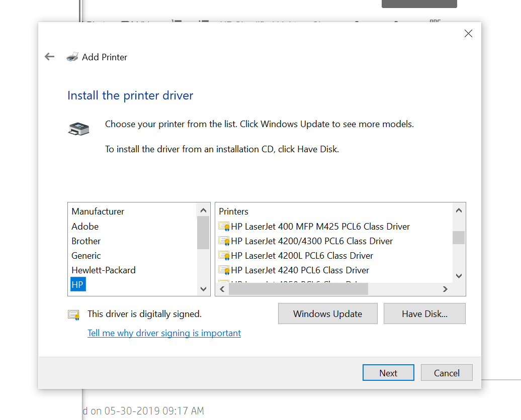Click driver icon beside HP LaserJet 4240
This screenshot has width=521, height=420.
pos(224,270)
